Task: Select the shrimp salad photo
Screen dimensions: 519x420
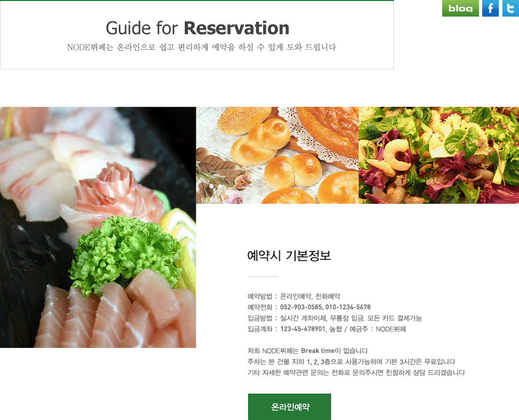Action: click(x=439, y=155)
